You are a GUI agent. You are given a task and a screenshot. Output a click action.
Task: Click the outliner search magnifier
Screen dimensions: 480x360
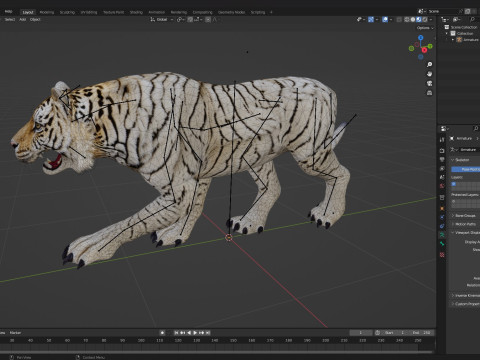coord(472,19)
